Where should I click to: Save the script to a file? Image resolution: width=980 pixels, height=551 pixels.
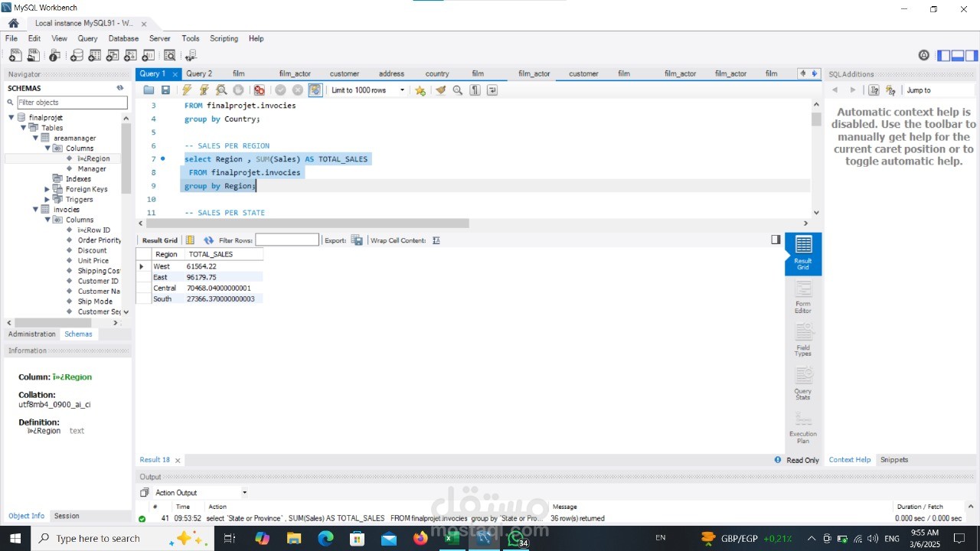point(164,90)
